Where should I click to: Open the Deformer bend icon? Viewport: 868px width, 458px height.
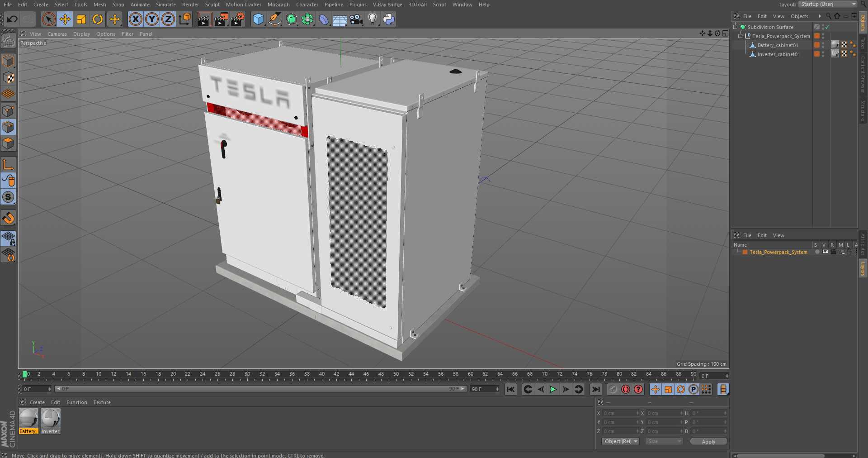[x=324, y=19]
